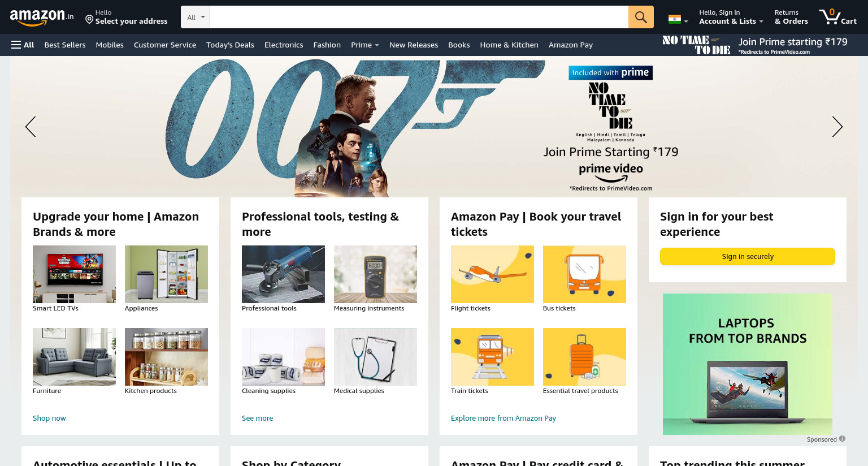Open the Smart LED TVs thumbnail

click(x=74, y=274)
